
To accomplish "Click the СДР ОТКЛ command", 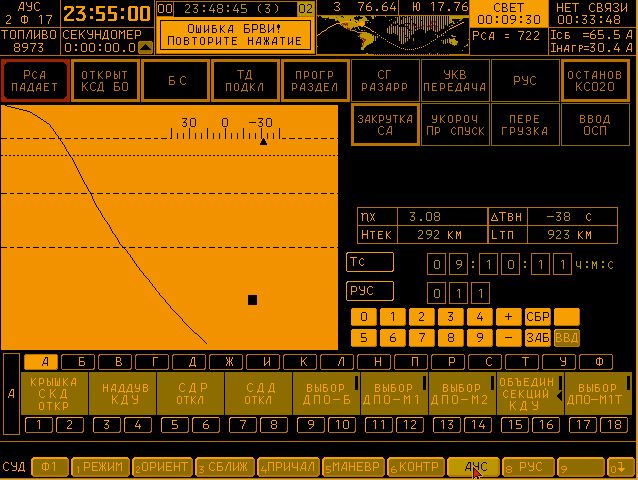I will coord(190,393).
